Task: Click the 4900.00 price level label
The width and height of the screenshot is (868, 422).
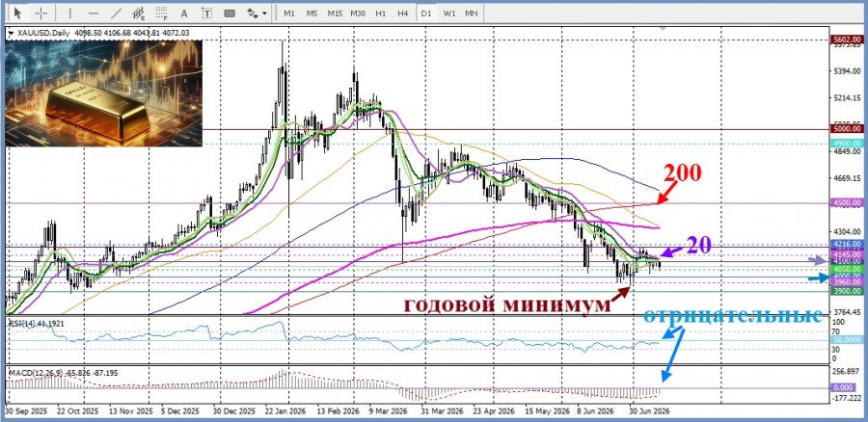Action: coord(847,144)
